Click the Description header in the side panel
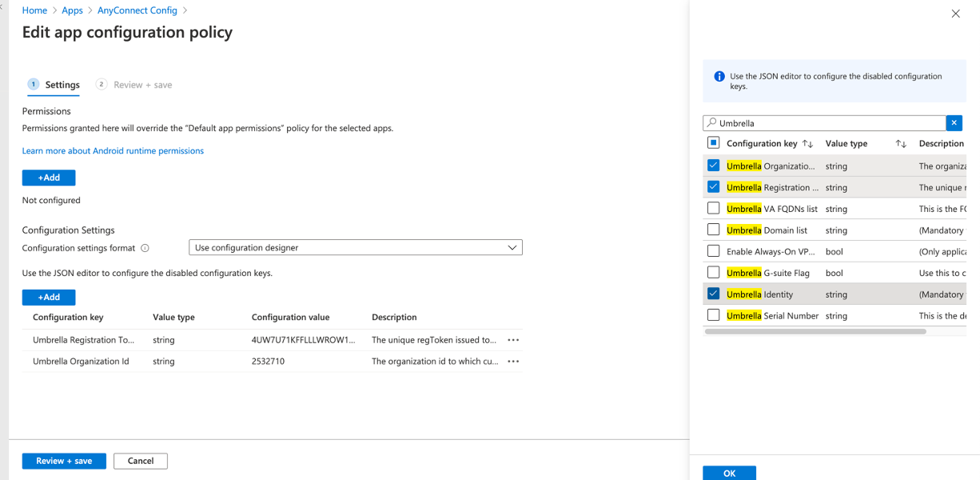This screenshot has width=980, height=480. pyautogui.click(x=942, y=144)
